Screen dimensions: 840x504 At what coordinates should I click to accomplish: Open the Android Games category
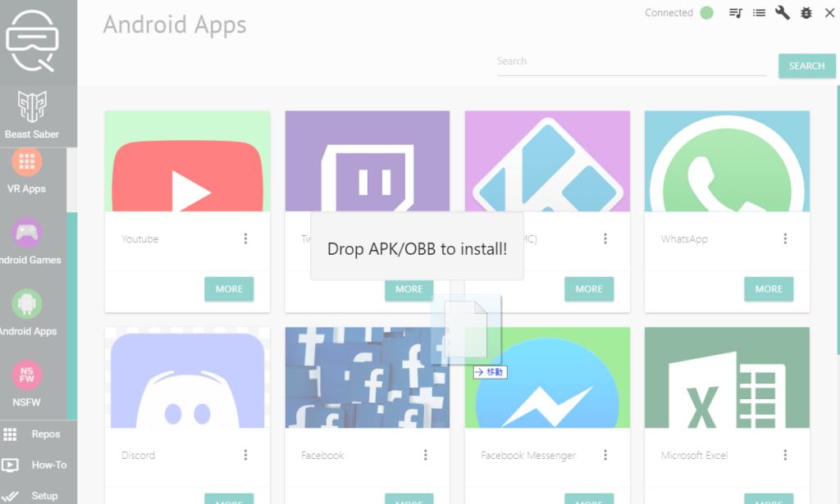click(x=27, y=243)
